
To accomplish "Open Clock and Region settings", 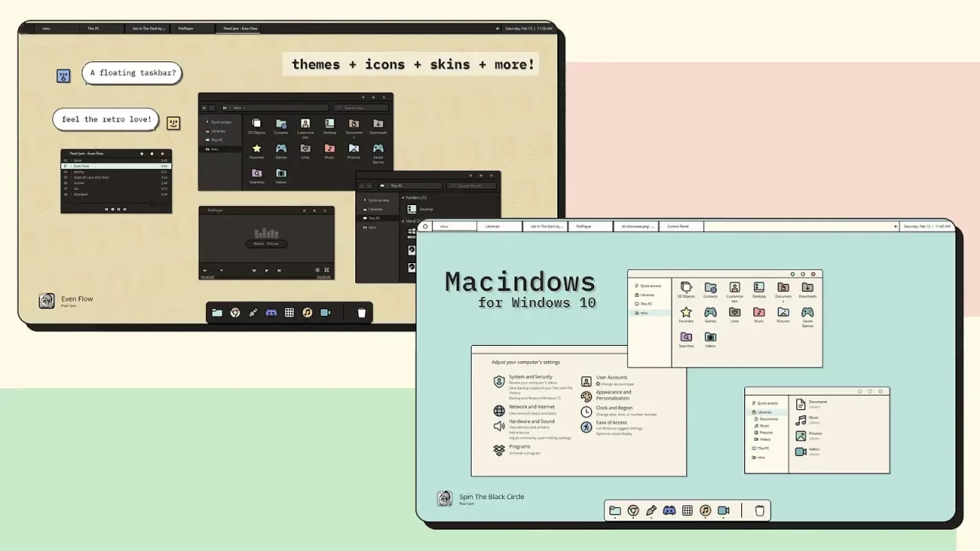I will coord(615,408).
